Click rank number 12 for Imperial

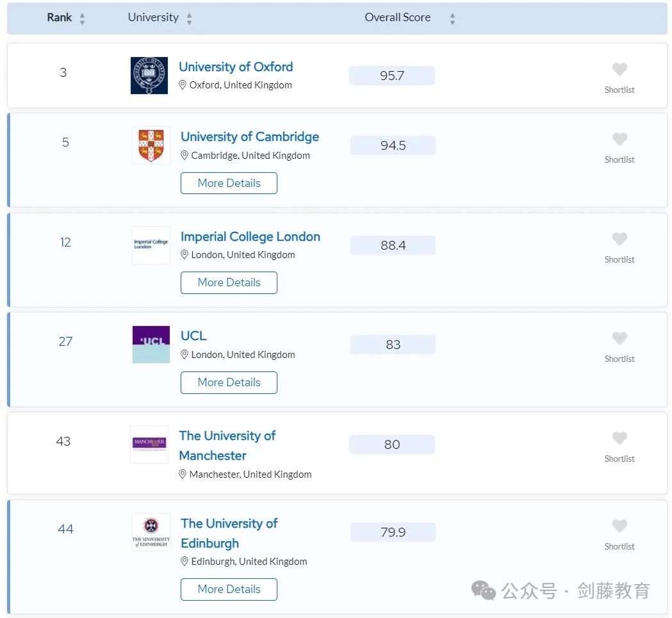tap(65, 242)
